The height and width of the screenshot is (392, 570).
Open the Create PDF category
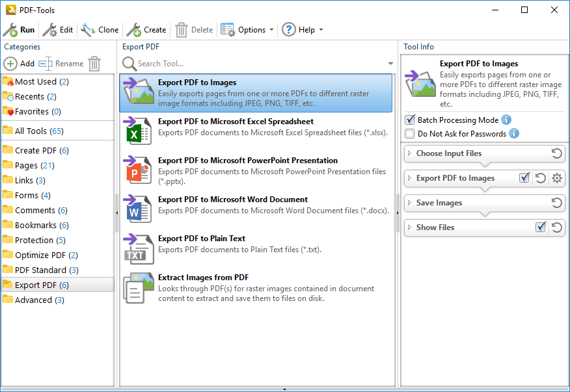point(57,150)
